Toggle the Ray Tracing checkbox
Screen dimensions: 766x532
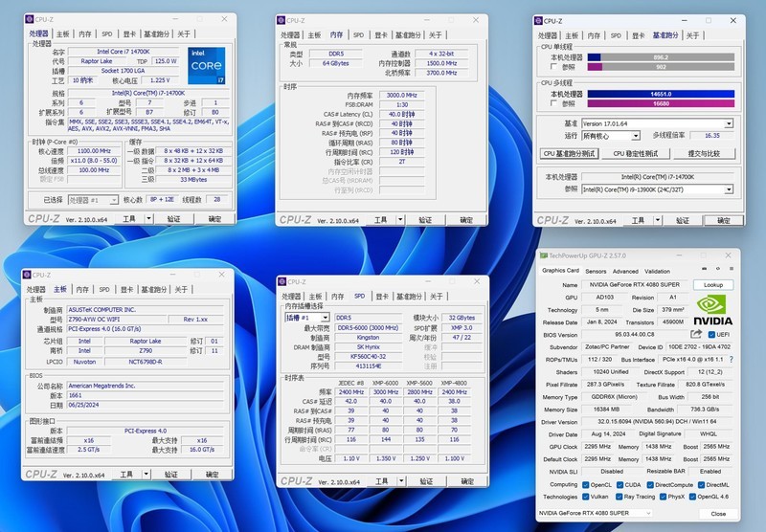pyautogui.click(x=618, y=497)
